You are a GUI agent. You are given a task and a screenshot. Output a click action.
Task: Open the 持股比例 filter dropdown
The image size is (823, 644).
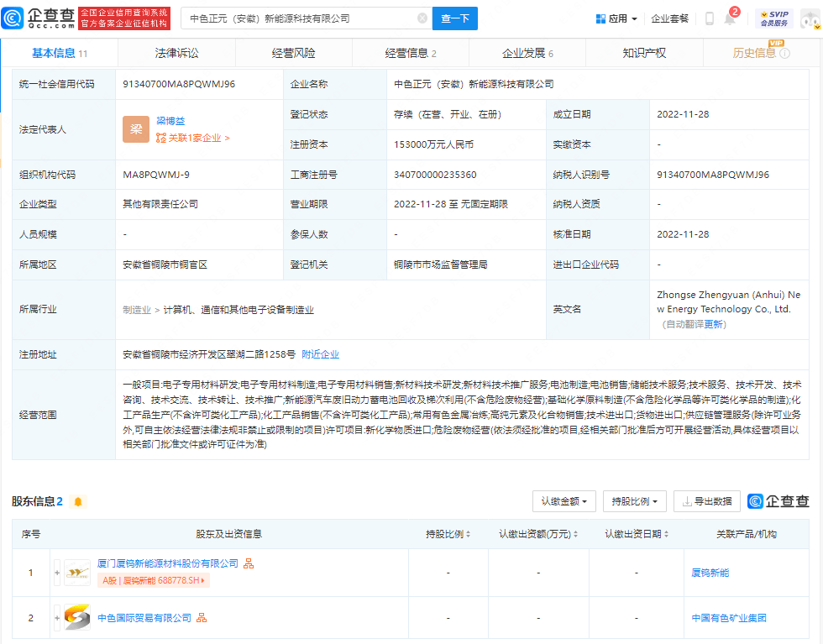(x=635, y=501)
